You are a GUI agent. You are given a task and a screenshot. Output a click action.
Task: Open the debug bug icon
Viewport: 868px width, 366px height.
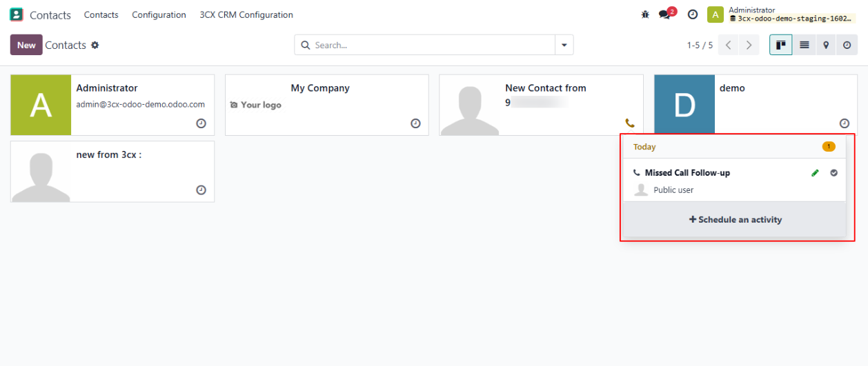point(645,14)
